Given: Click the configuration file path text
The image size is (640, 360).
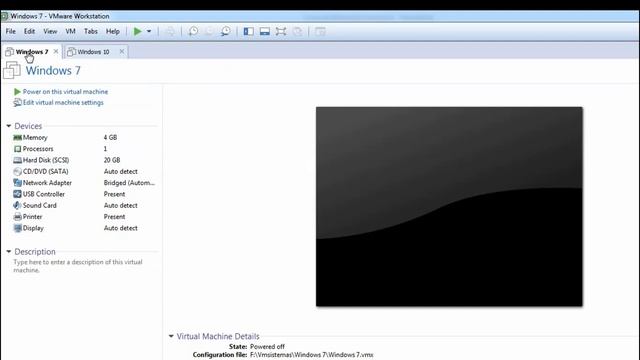Looking at the screenshot, I should tap(311, 355).
